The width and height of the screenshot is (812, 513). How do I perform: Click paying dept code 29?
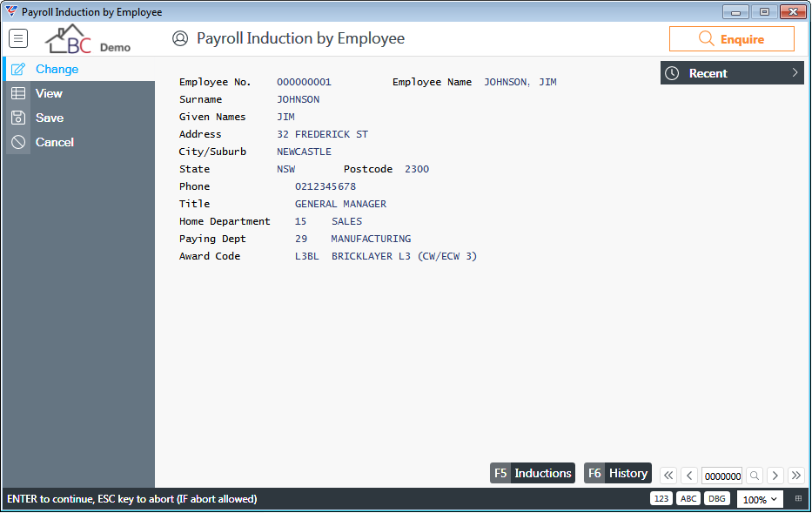(301, 239)
